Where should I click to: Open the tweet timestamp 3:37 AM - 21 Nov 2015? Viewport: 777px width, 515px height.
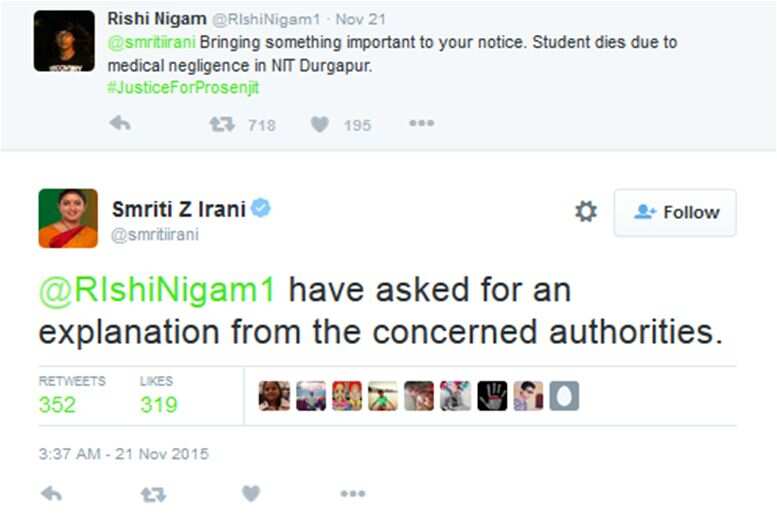123,454
